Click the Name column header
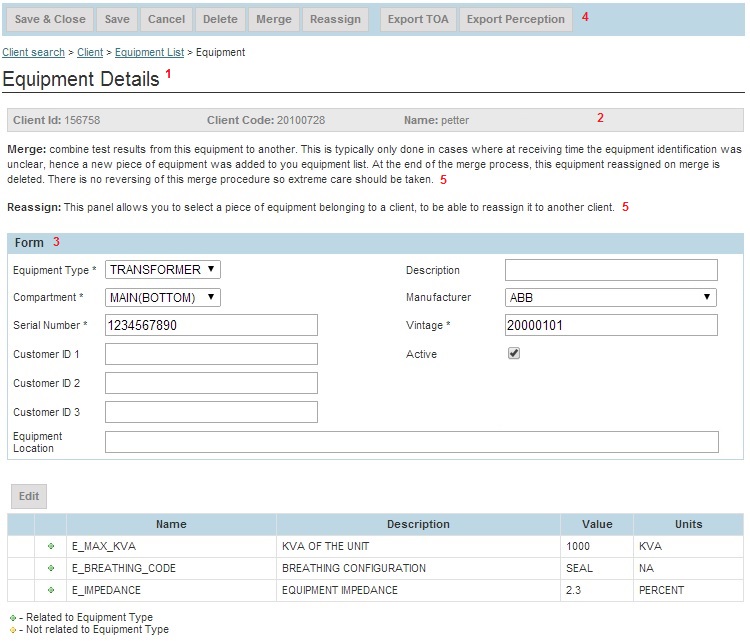The image size is (750, 641). (x=171, y=524)
